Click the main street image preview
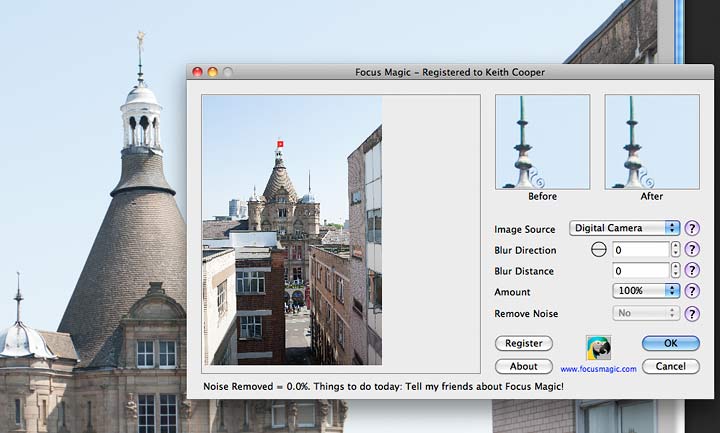Image resolution: width=720 pixels, height=433 pixels. coord(292,230)
